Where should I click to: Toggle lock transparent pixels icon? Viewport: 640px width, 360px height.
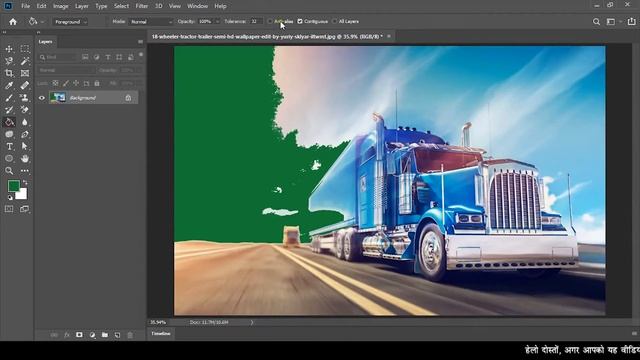55,83
